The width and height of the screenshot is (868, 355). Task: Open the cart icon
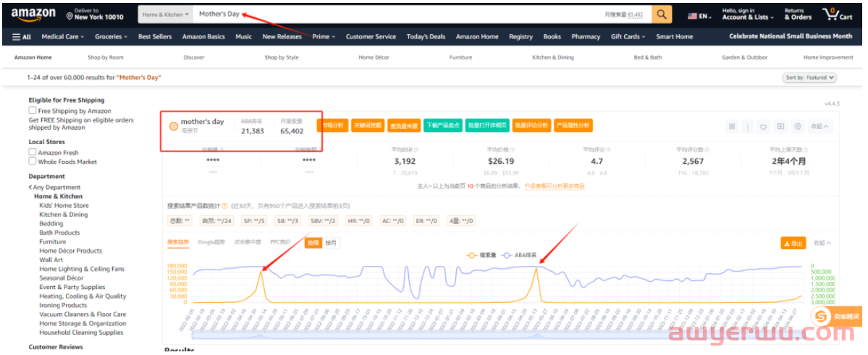(x=838, y=14)
